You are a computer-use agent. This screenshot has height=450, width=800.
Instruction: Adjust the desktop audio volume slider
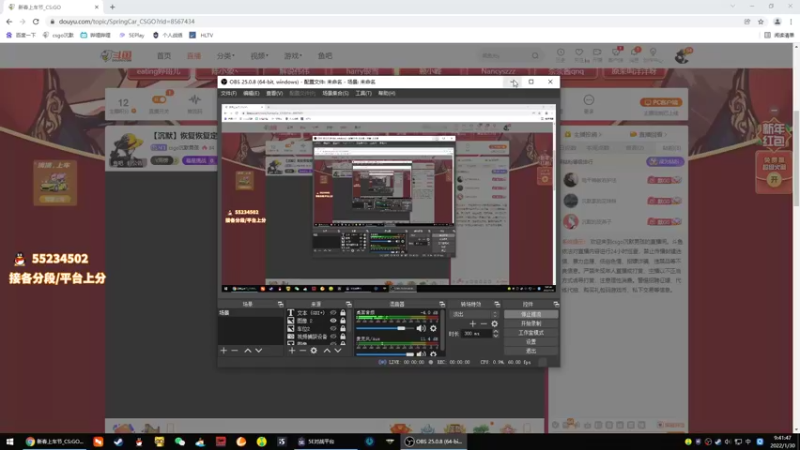[x=386, y=329]
